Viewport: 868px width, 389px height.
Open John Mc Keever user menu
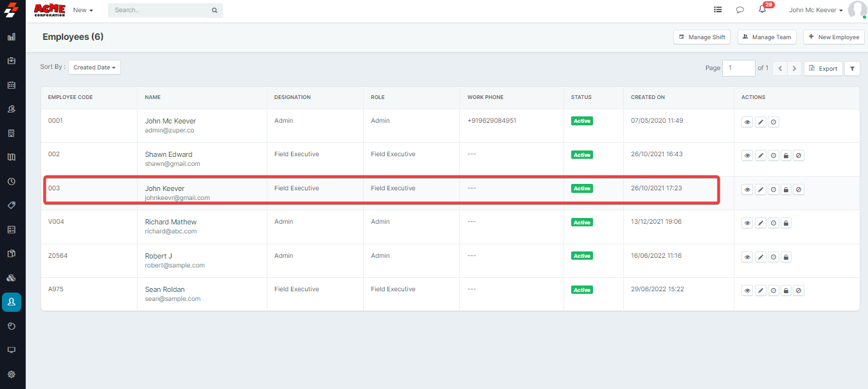(x=815, y=10)
